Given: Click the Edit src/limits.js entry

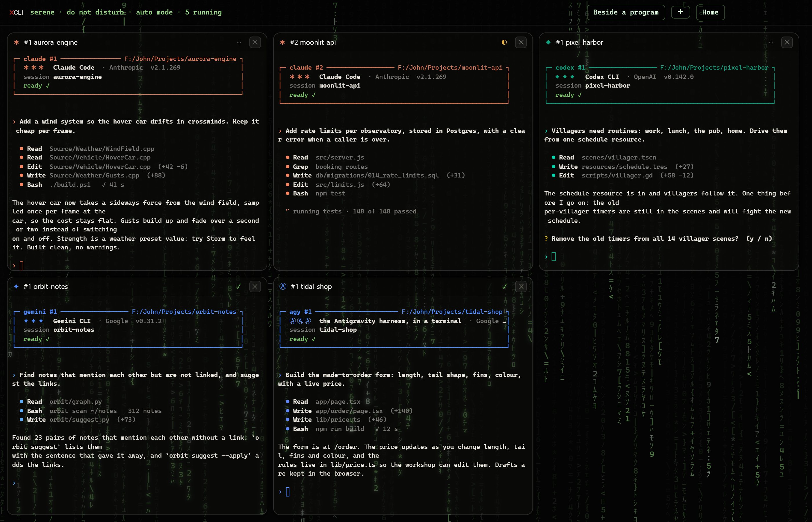Looking at the screenshot, I should [x=338, y=184].
